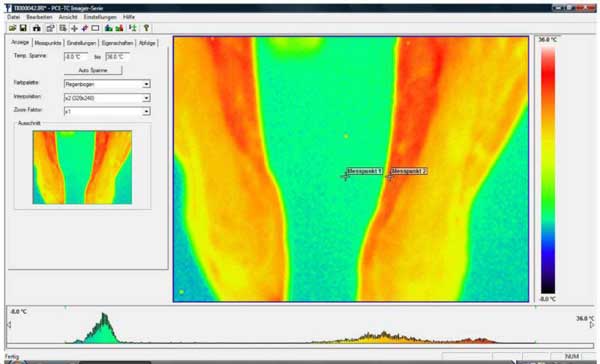Open the Datei menu
This screenshot has width=600, height=364.
tap(13, 17)
